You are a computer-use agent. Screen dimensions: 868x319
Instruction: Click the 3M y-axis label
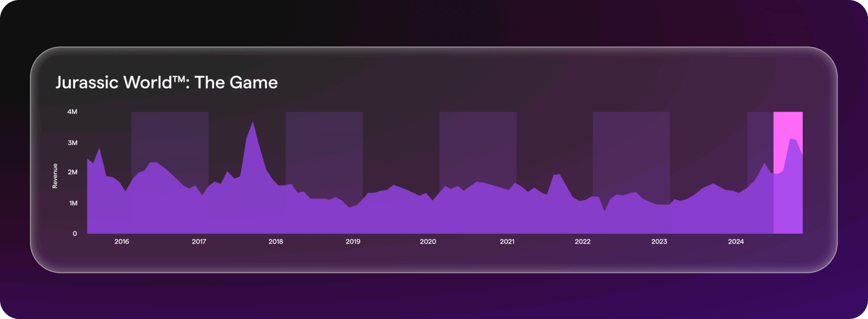[x=72, y=143]
